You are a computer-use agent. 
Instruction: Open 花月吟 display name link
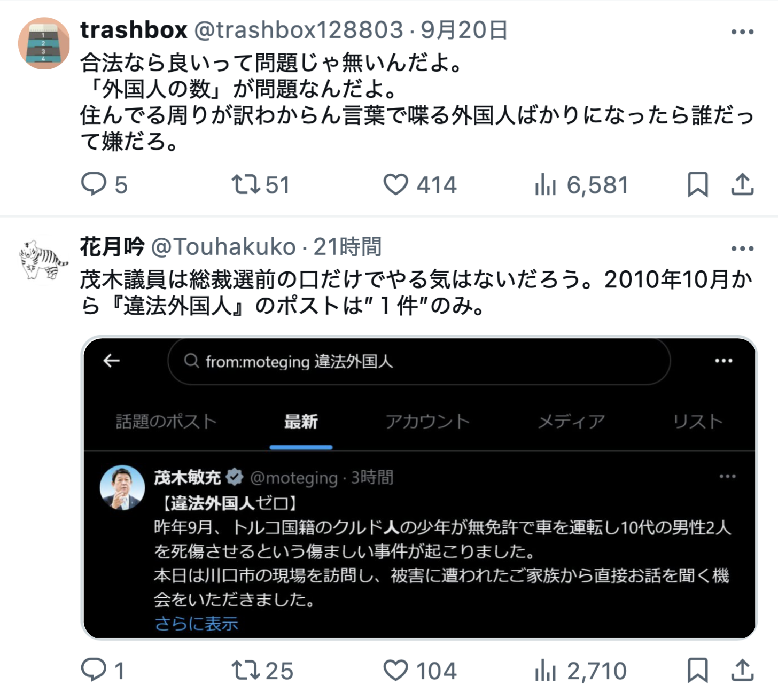112,247
